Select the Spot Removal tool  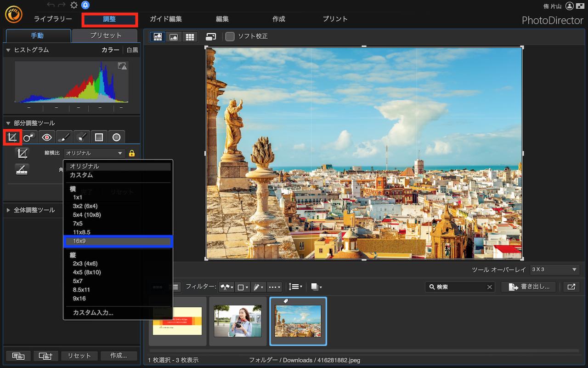(29, 137)
